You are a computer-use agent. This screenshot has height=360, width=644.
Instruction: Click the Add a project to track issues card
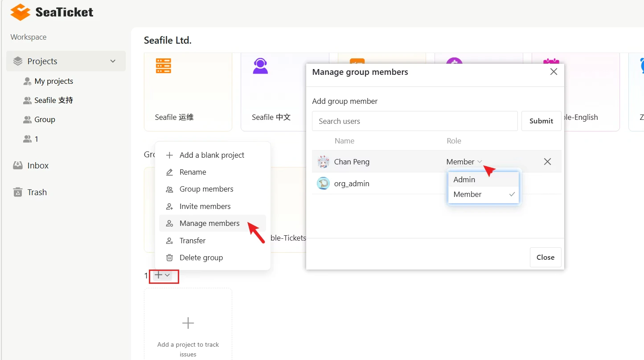(188, 324)
